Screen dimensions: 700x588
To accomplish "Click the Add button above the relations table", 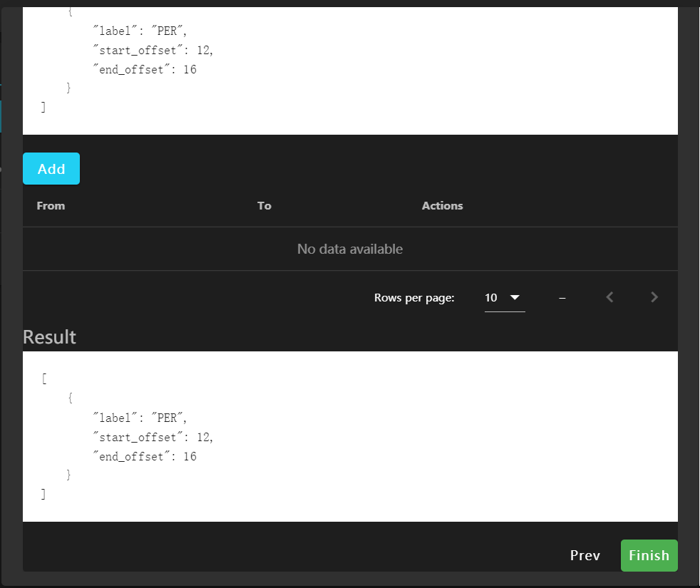I will coord(51,168).
